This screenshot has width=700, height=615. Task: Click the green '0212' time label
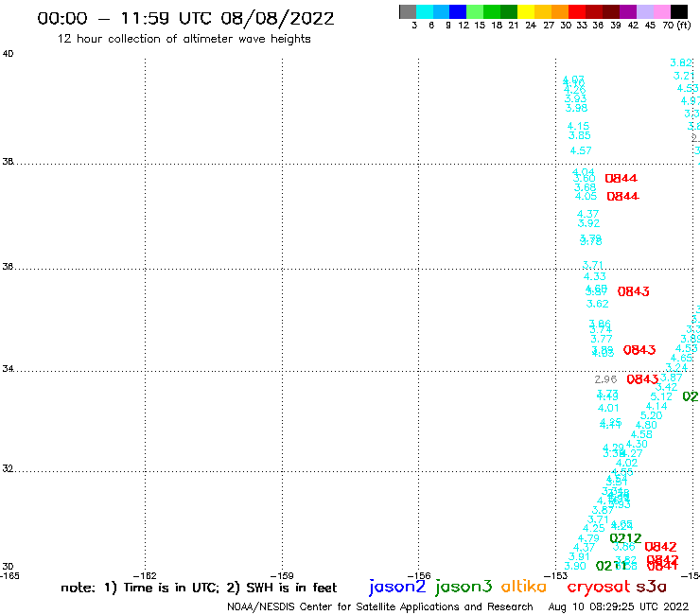click(625, 538)
